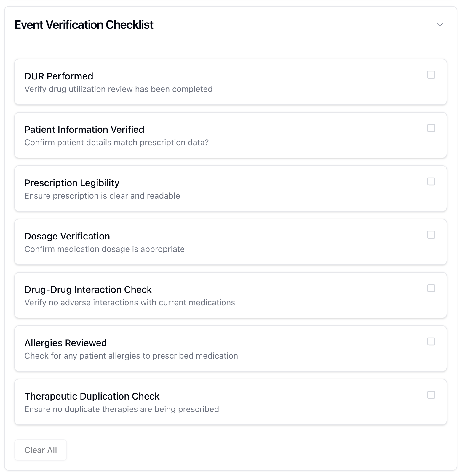Click 'Confirm medication dosage is appropriate' text
Screen dimensions: 462x476
click(x=104, y=249)
